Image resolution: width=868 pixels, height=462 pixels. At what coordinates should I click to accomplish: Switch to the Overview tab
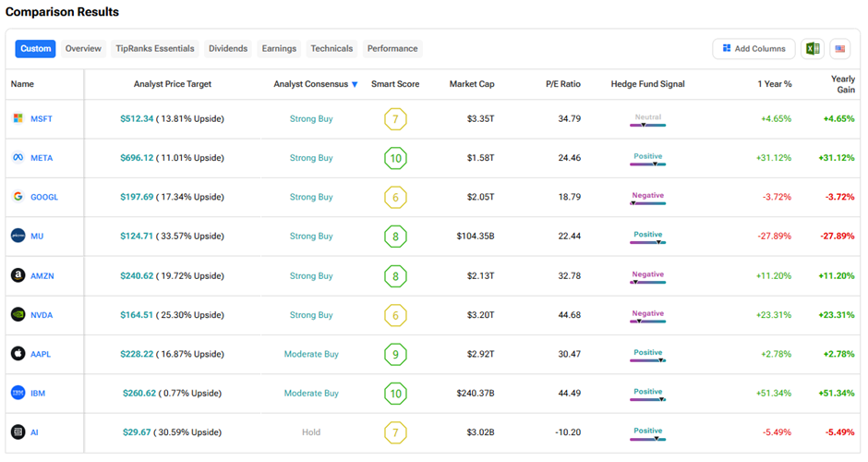83,49
